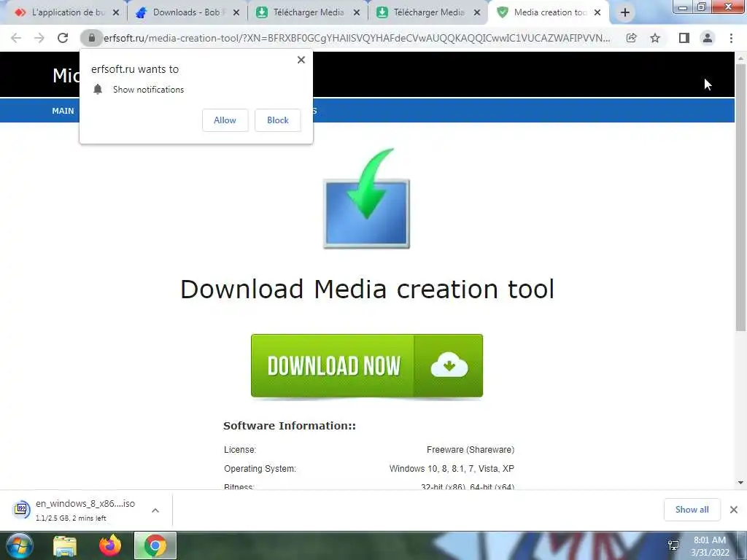747x560 pixels.
Task: Click the green arrow download image
Action: click(x=366, y=198)
